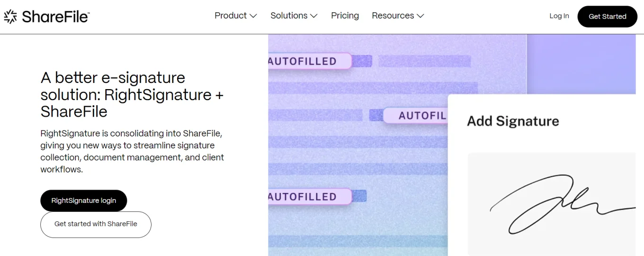Click the ShareFile wordmark in header
Viewport: 644px width, 256px height.
[55, 17]
